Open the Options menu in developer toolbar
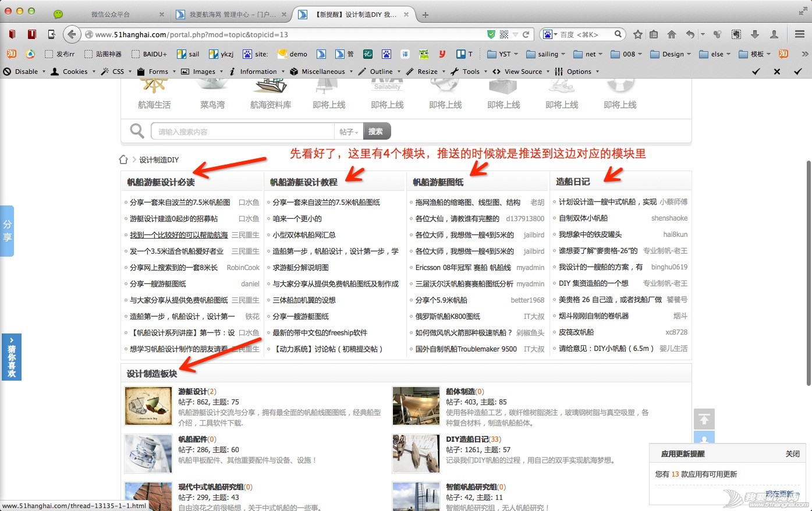Screen dimensions: 812x511 [x=576, y=72]
